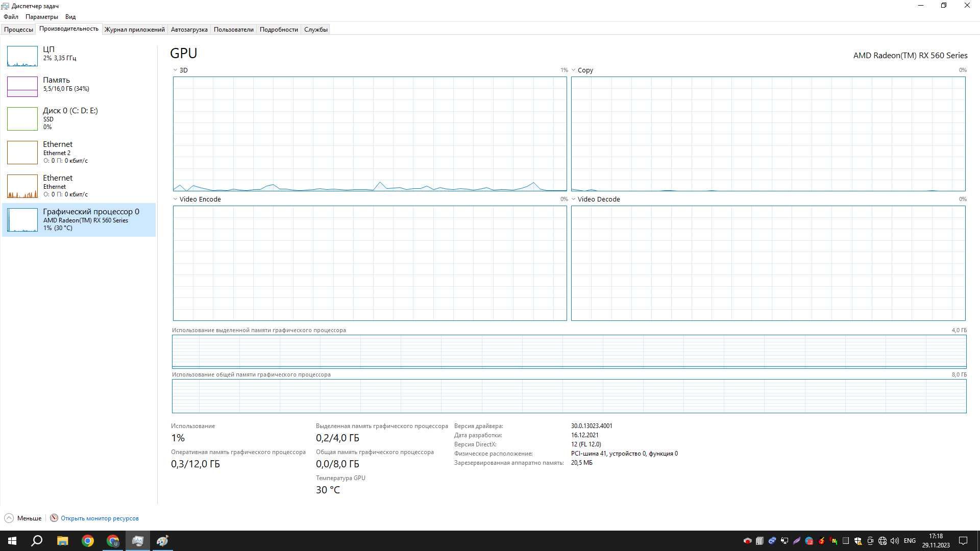Open the 3D engine dropdown chevron
This screenshot has height=551, width=980.
pyautogui.click(x=175, y=70)
